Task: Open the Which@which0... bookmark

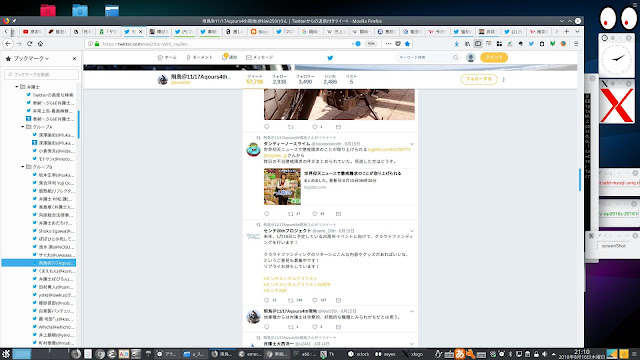Action: click(53, 327)
